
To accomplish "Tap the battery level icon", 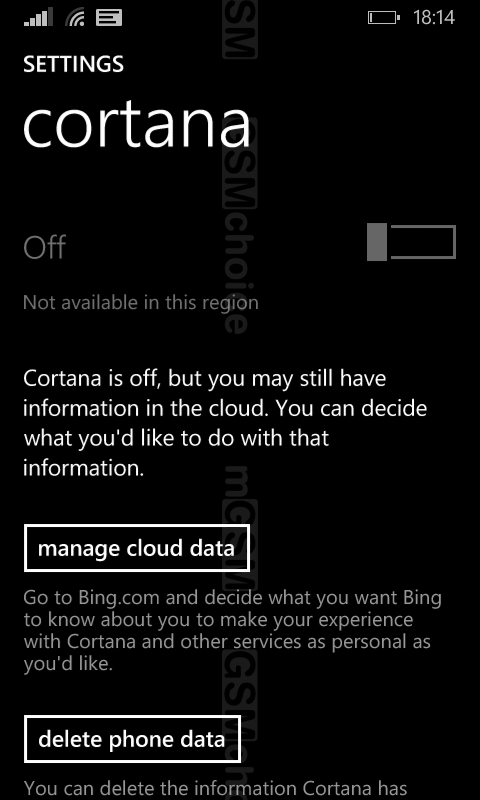I will tap(384, 18).
